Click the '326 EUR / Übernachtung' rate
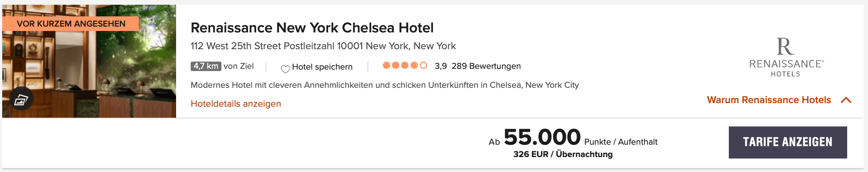The height and width of the screenshot is (172, 868). pyautogui.click(x=563, y=155)
